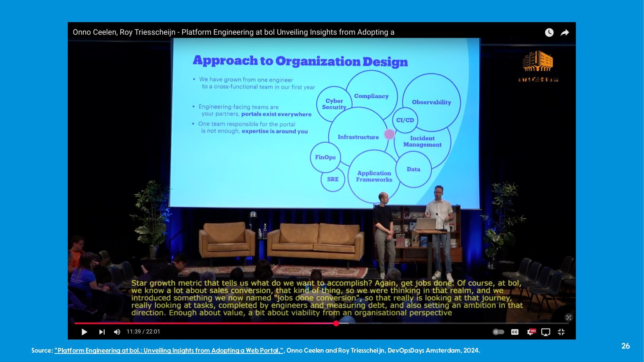Open the HD quality settings gear
This screenshot has width=644, height=362.
(531, 332)
